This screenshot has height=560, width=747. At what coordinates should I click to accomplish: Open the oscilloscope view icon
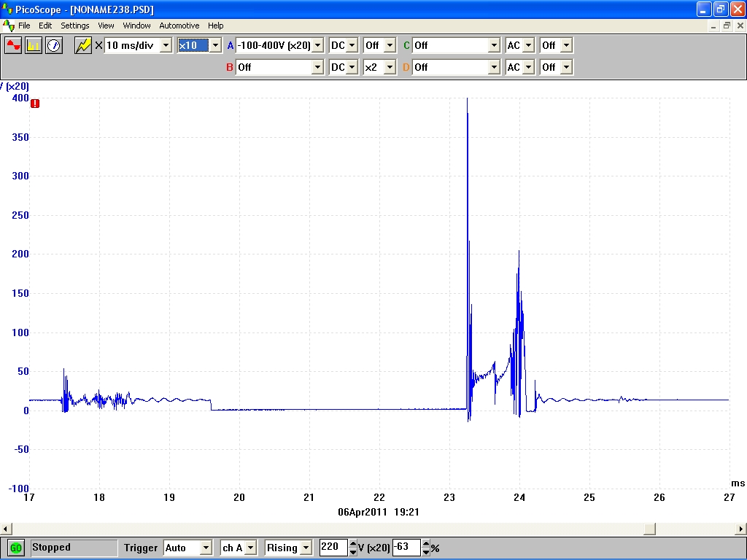tap(13, 45)
